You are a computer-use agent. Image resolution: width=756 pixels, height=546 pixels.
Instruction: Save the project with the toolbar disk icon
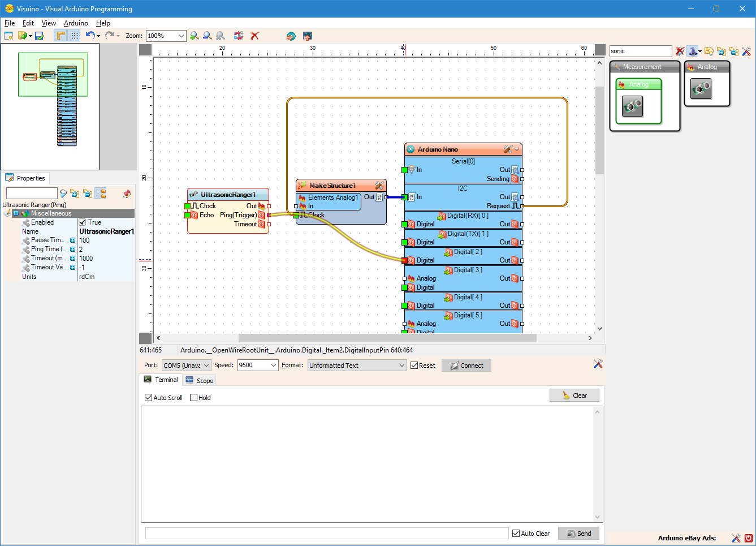[39, 36]
